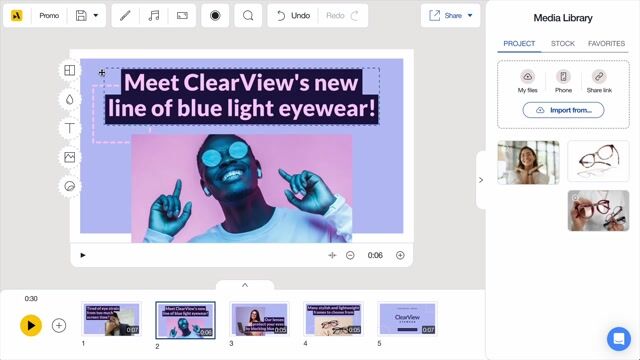Select scene 5 ClearView logo thumbnail
640x360 pixels.
pyautogui.click(x=407, y=319)
